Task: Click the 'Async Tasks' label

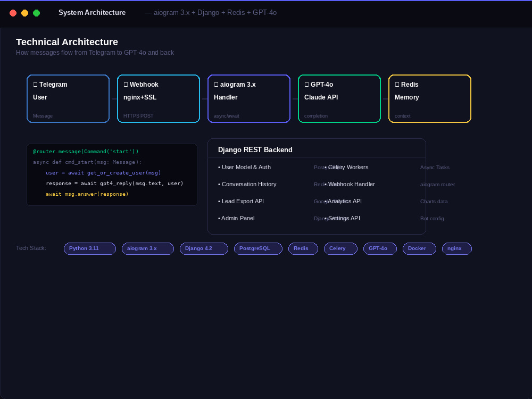Action: pyautogui.click(x=435, y=168)
